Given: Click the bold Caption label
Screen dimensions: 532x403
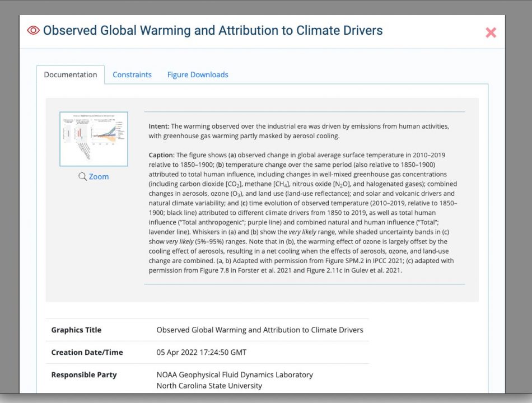Looking at the screenshot, I should pos(161,155).
